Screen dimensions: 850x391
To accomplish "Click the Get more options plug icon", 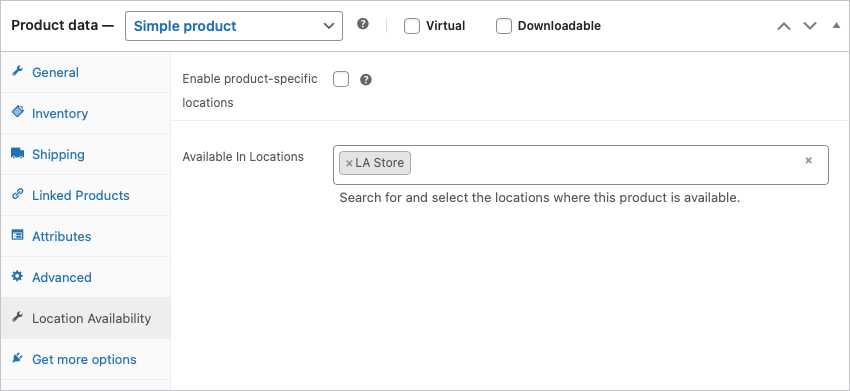I will pyautogui.click(x=17, y=358).
